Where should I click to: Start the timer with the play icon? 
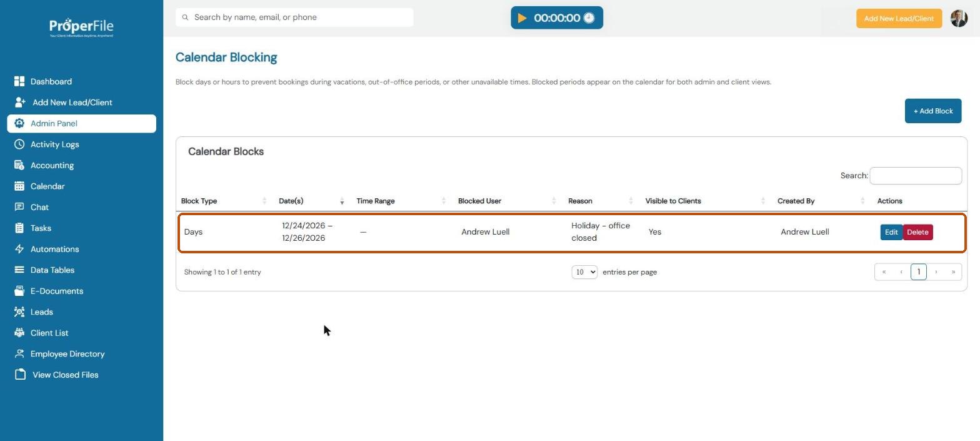(x=522, y=18)
